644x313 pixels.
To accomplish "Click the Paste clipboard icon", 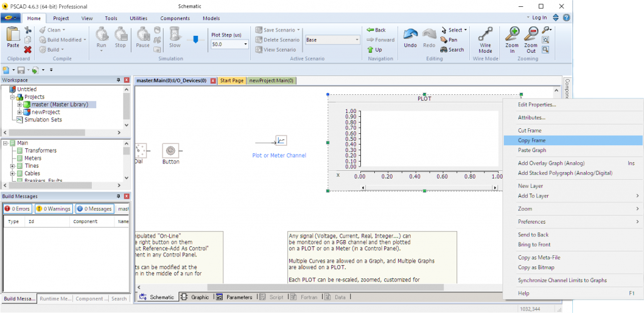I will click(13, 36).
